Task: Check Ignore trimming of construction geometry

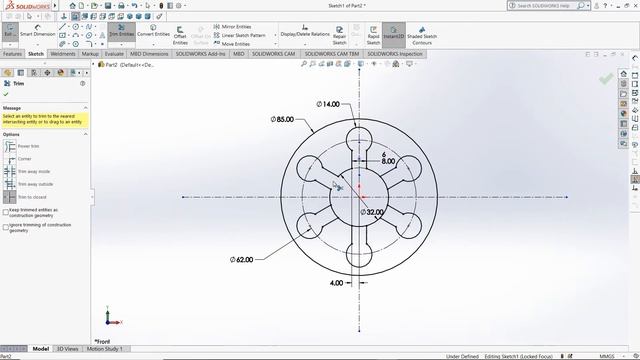Action: click(x=6, y=227)
